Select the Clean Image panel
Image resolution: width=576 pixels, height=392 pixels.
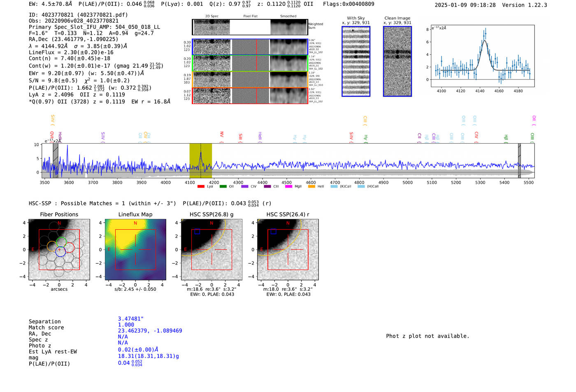tap(397, 61)
